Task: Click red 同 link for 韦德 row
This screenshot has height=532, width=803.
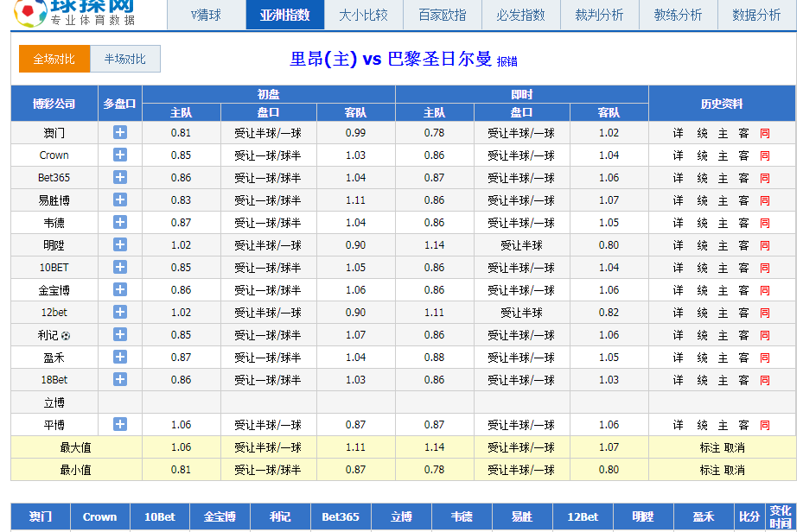Action: (x=765, y=223)
